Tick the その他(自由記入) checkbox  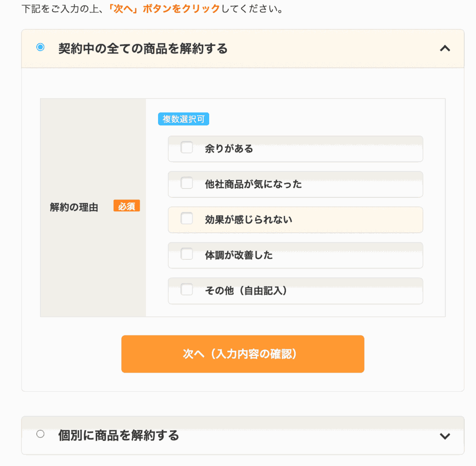(187, 289)
